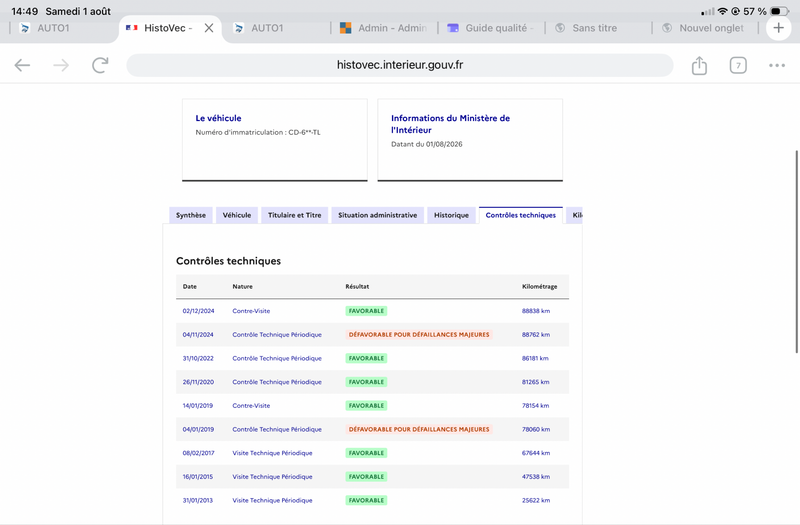Image resolution: width=800 pixels, height=525 pixels.
Task: Open the Véhicule tab
Action: pos(237,215)
